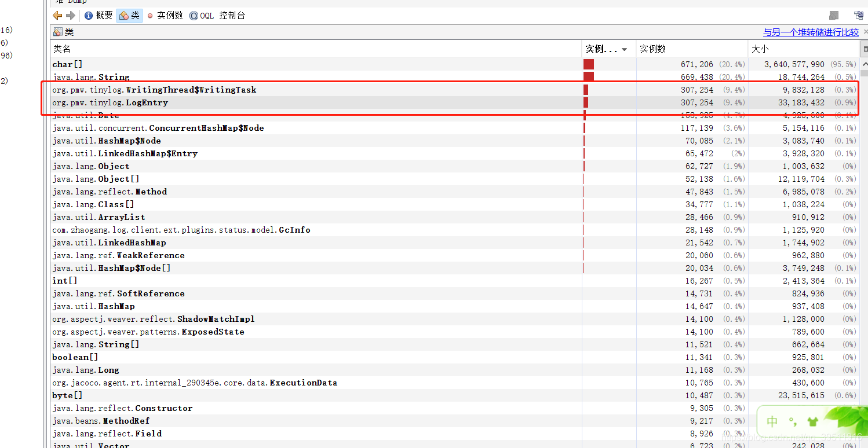
Task: Sort by the 大小 column header
Action: [803, 49]
